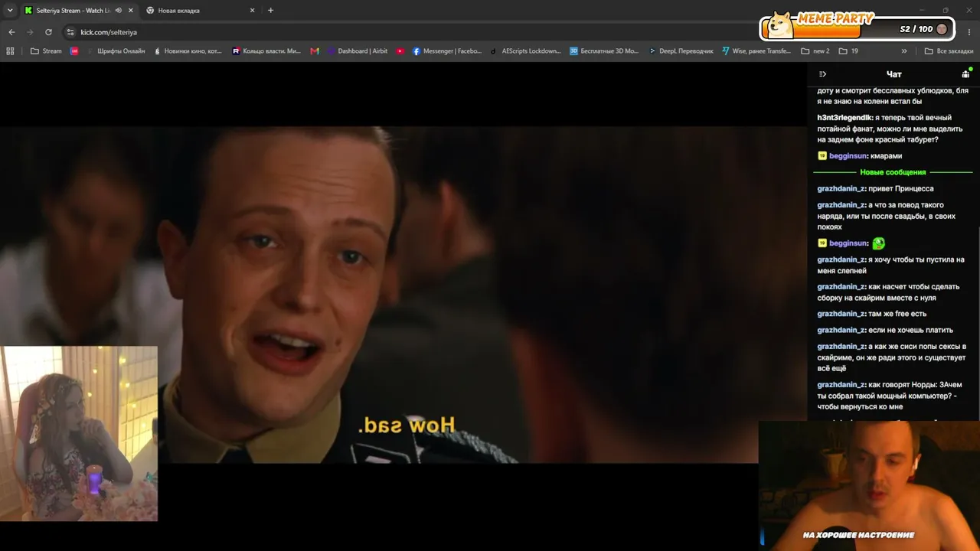This screenshot has width=980, height=551.
Task: Click the Чат panel title
Action: click(893, 74)
